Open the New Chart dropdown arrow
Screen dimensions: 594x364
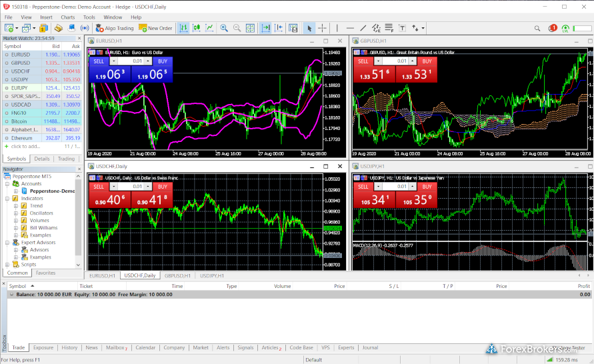(17, 29)
